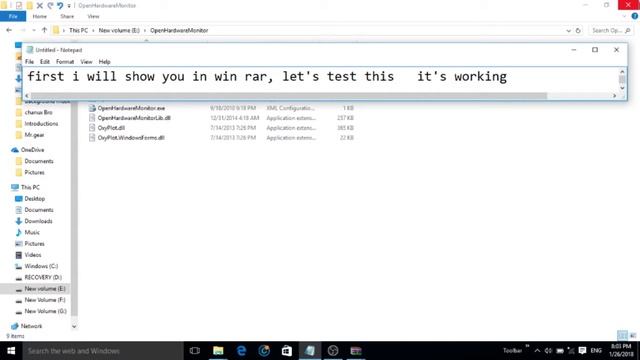Click in the Notepad text area
Screen dimensions: 640x360
321,80
